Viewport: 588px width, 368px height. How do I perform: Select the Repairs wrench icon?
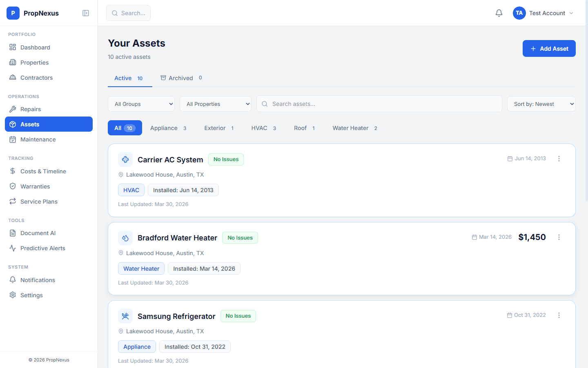click(x=13, y=109)
